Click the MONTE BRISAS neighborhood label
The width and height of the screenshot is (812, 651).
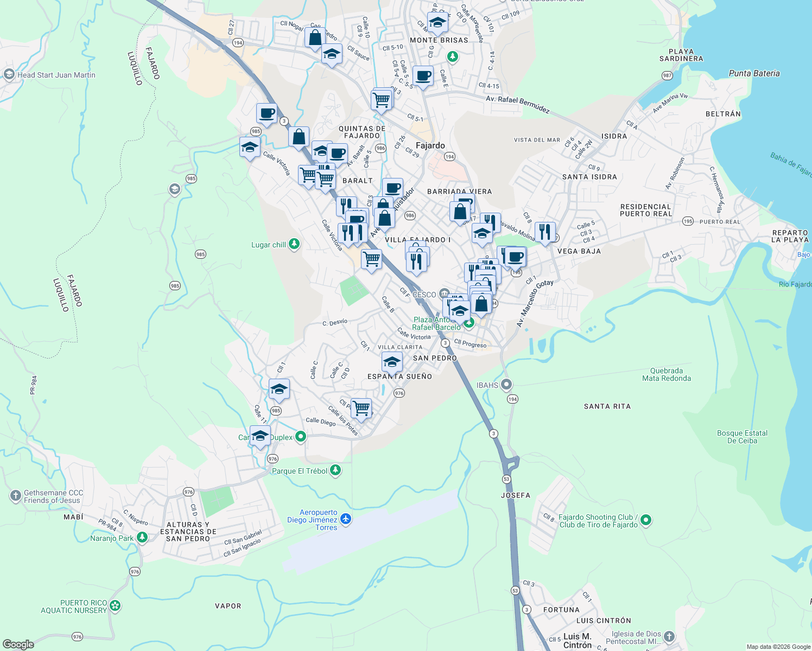[439, 40]
